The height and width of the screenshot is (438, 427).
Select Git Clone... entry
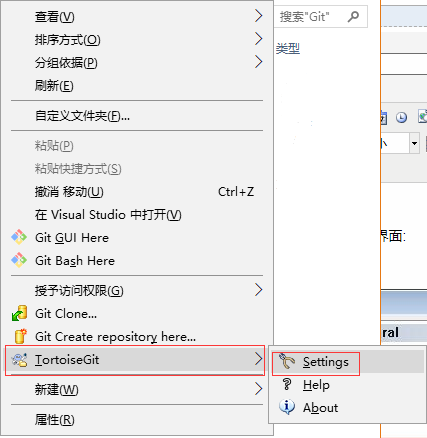137,314
